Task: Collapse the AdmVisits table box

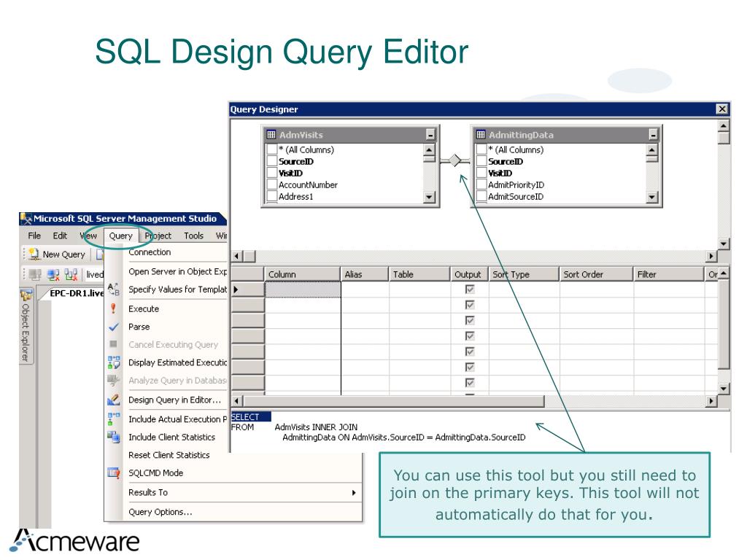Action: [x=430, y=135]
